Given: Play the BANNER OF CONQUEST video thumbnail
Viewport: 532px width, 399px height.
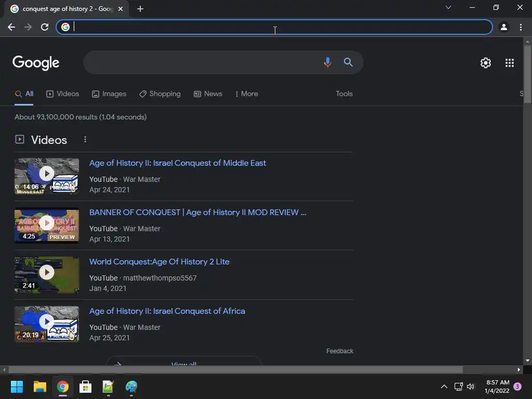Looking at the screenshot, I should click(47, 225).
